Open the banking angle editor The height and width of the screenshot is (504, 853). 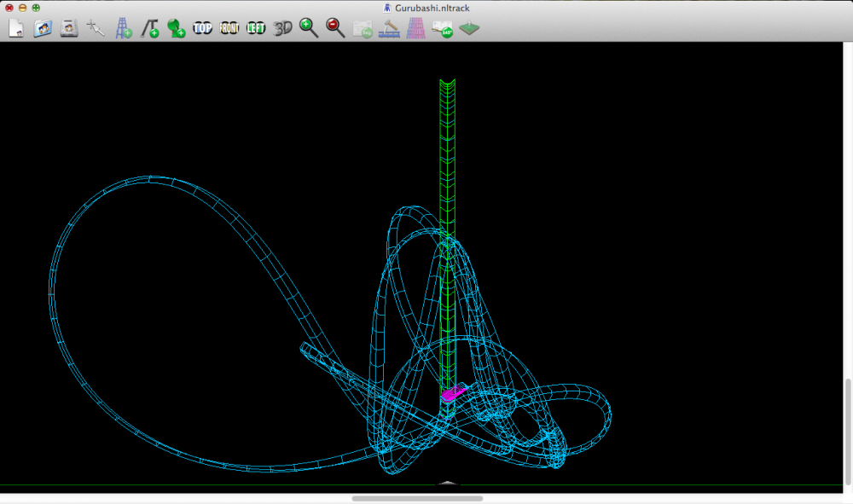click(443, 28)
